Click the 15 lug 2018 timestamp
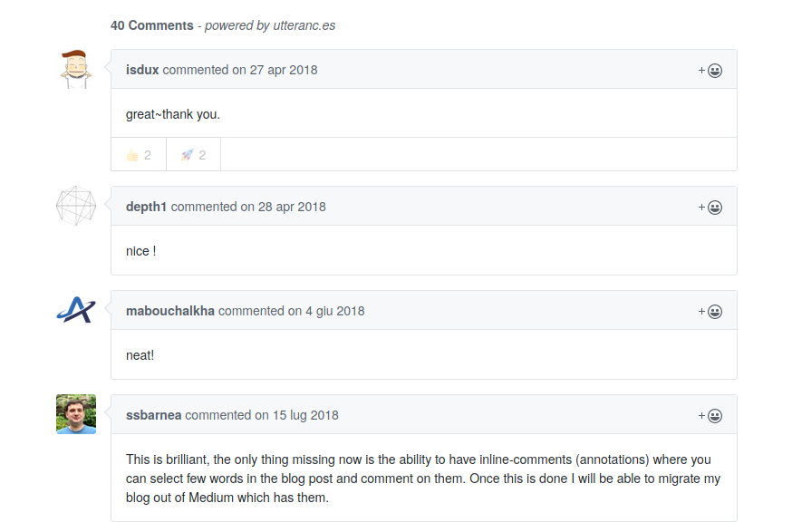Viewport: 792px width, 532px height. 305,415
